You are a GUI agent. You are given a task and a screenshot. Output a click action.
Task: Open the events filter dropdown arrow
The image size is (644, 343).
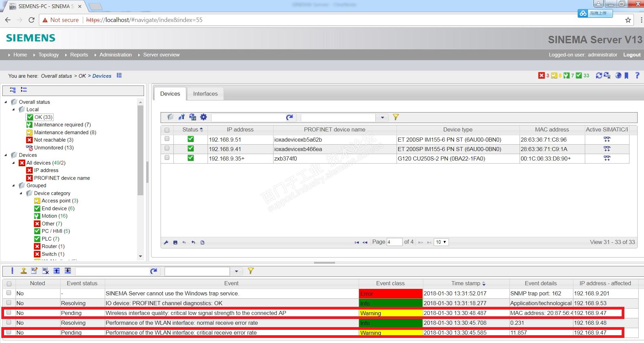236,271
